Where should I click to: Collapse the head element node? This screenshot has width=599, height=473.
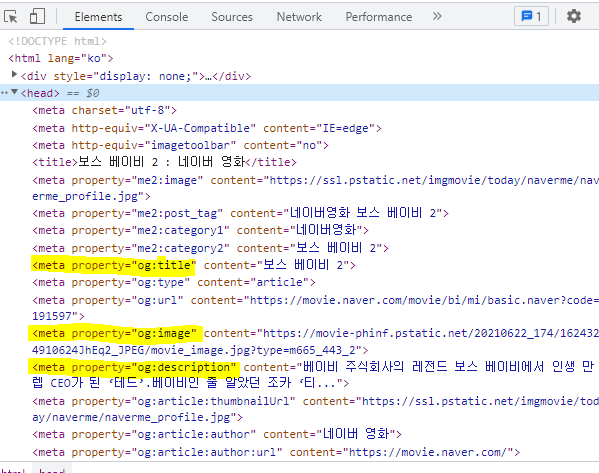(15, 92)
